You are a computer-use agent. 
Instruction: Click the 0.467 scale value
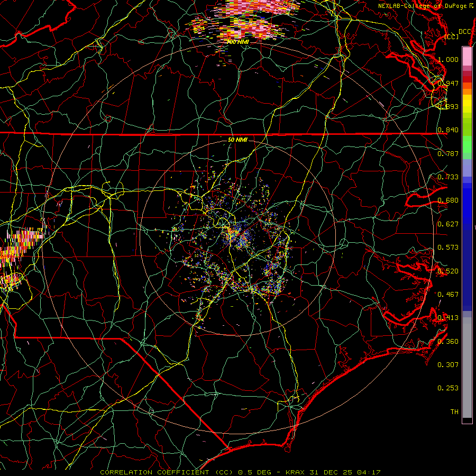[448, 295]
